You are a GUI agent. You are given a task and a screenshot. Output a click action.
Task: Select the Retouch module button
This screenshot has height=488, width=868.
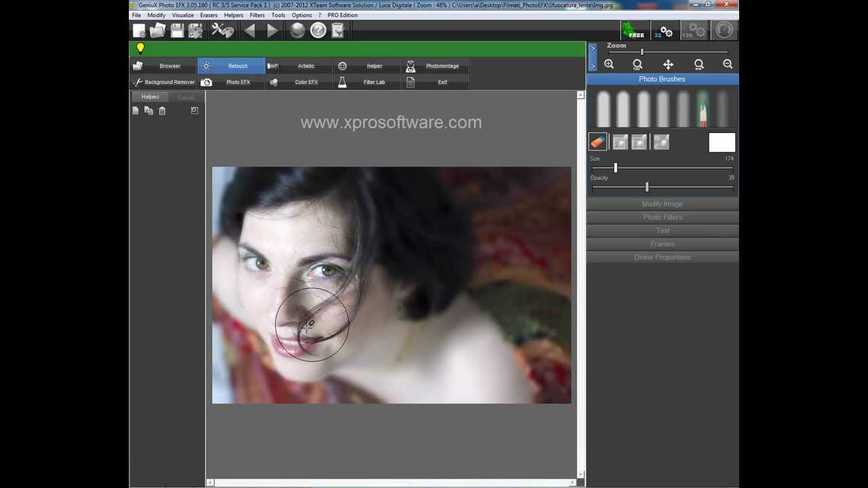tap(231, 66)
